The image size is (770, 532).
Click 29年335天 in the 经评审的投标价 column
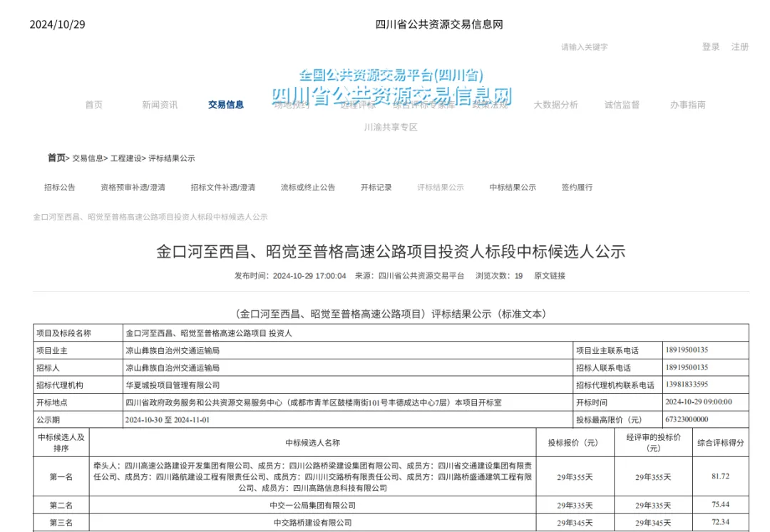tap(653, 506)
